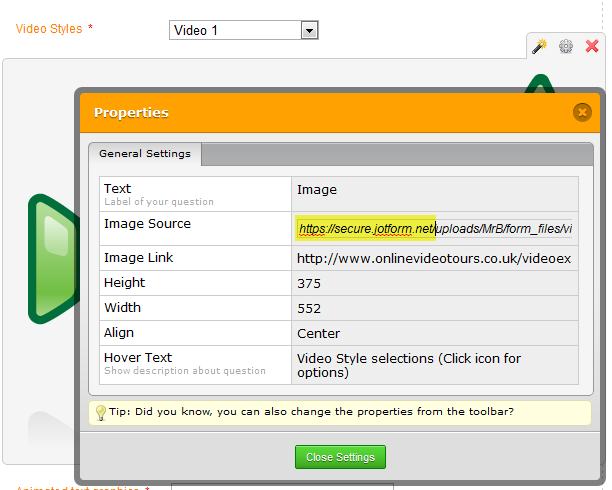Click the magic wand icon
Image resolution: width=612 pixels, height=490 pixels.
(x=539, y=47)
